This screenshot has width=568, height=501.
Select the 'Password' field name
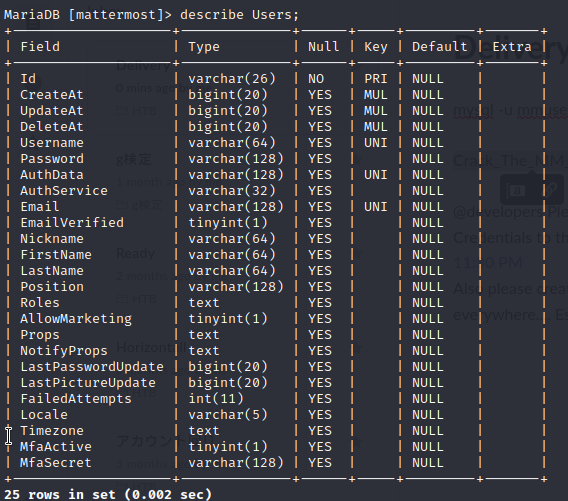point(52,159)
